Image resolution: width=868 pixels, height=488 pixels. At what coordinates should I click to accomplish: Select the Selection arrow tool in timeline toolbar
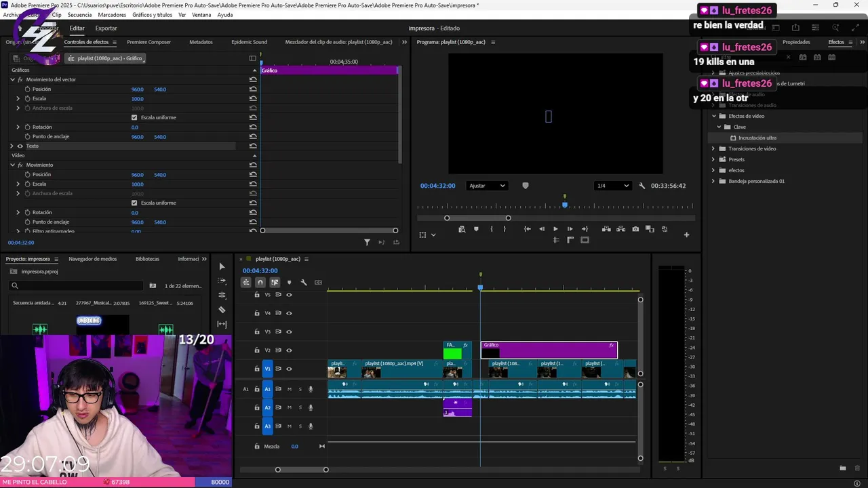coord(222,266)
